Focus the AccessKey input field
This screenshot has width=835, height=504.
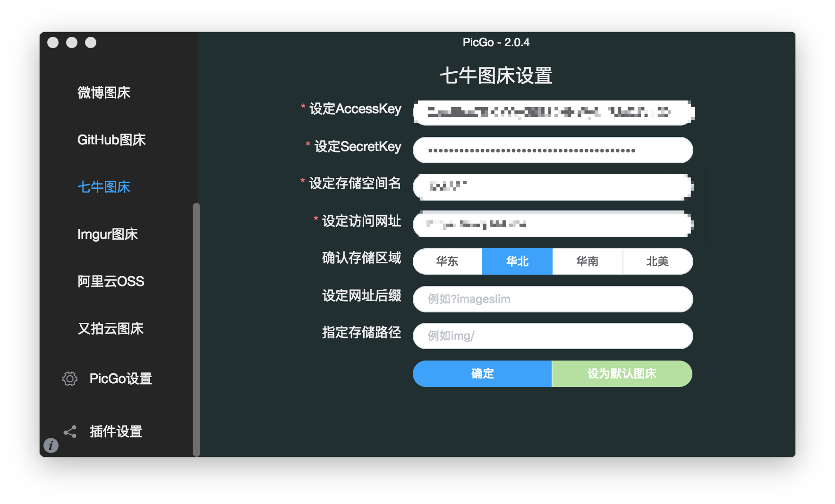tap(553, 112)
